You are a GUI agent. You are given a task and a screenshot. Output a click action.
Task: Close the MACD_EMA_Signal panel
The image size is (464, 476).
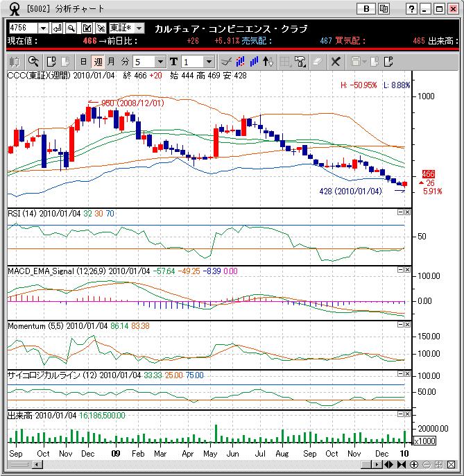tap(407, 269)
